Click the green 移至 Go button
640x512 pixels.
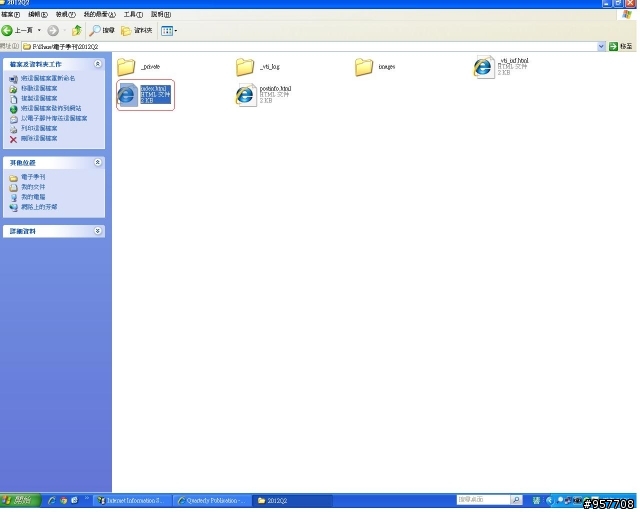621,47
